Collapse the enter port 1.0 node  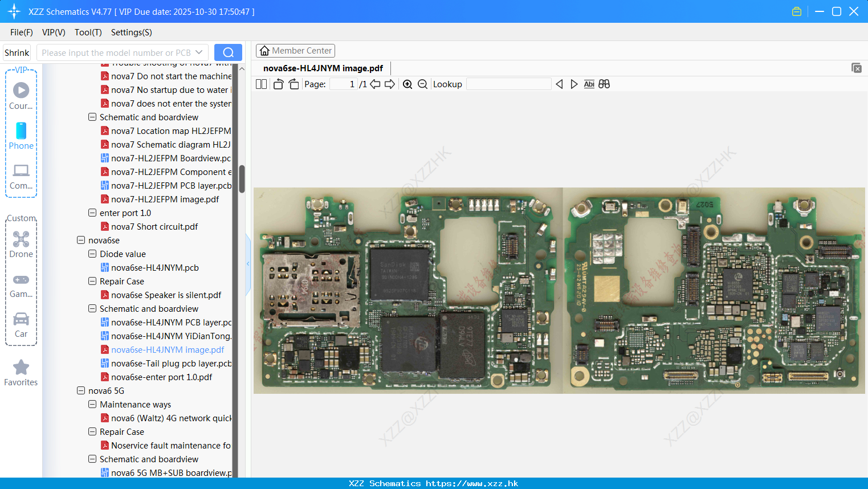click(92, 213)
